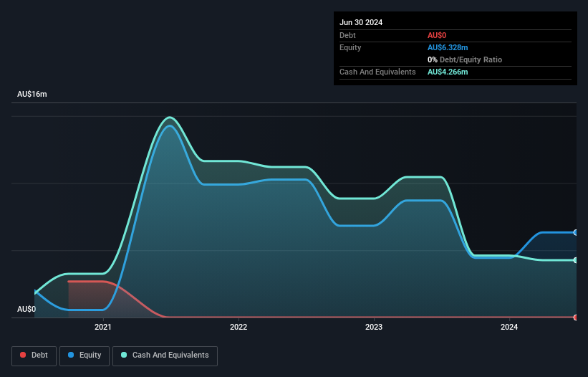This screenshot has width=588, height=377.
Task: Click the 2024 axis label
Action: (x=509, y=327)
